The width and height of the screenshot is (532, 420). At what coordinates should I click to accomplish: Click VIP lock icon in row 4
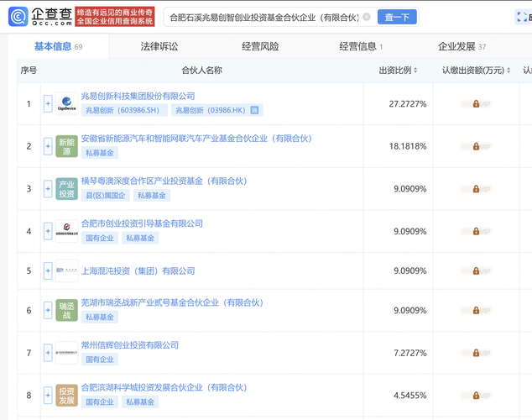pos(476,232)
